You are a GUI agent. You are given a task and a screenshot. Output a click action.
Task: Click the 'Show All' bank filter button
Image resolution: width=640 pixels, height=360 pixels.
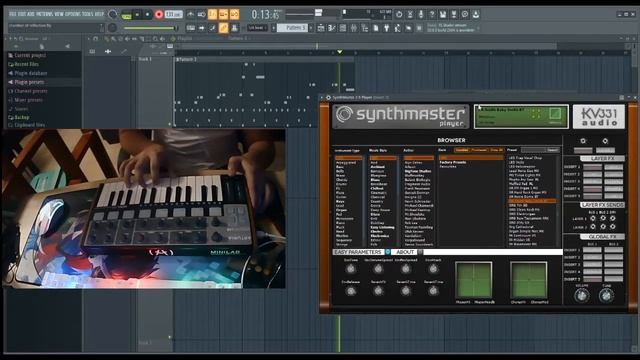point(496,150)
